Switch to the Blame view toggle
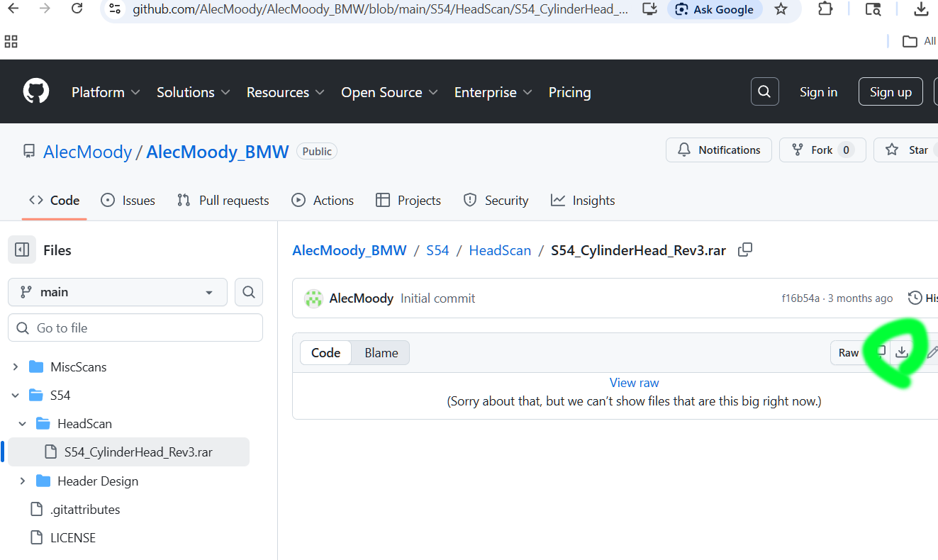938x560 pixels. pos(381,352)
